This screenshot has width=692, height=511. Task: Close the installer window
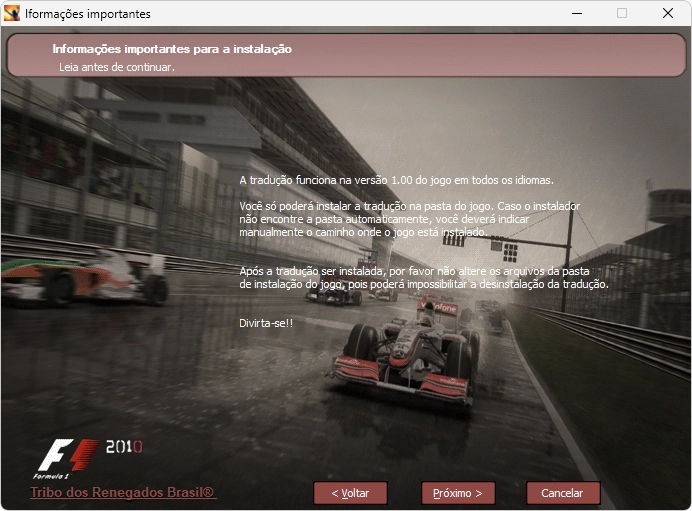tap(668, 13)
